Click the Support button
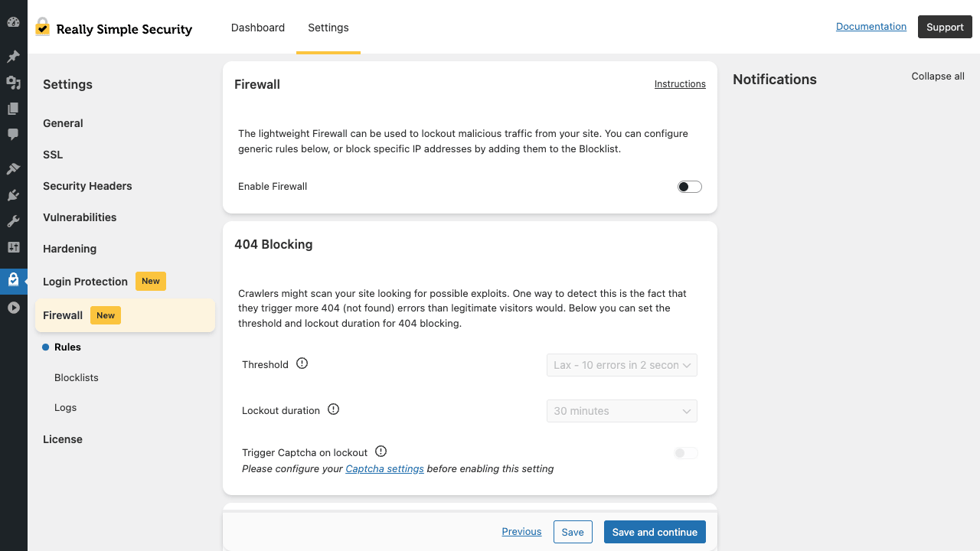The height and width of the screenshot is (551, 980). pos(945,27)
